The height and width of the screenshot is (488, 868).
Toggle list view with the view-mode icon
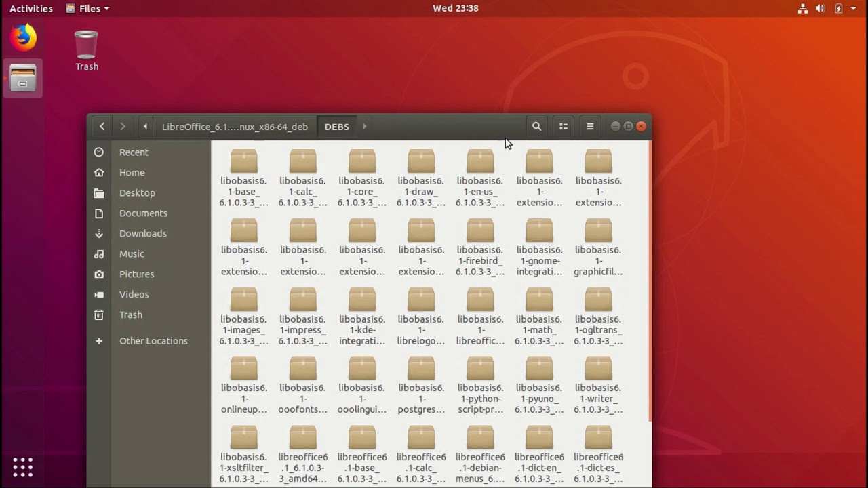[x=563, y=127]
